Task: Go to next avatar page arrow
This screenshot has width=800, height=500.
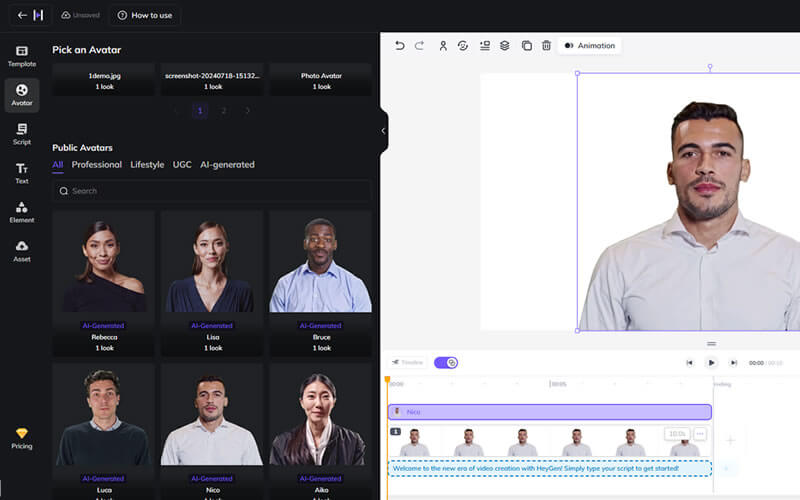Action: click(x=247, y=110)
